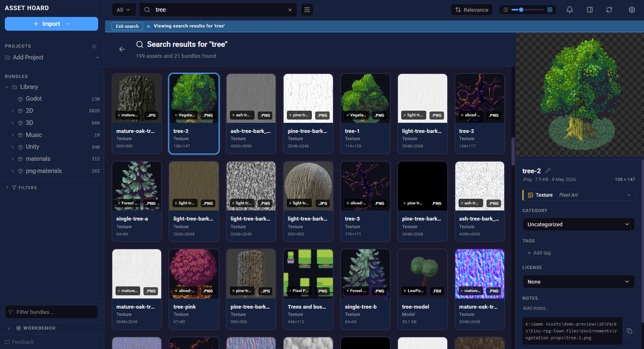Select single-tree-b asset card
The height and width of the screenshot is (349, 644).
pos(365,289)
